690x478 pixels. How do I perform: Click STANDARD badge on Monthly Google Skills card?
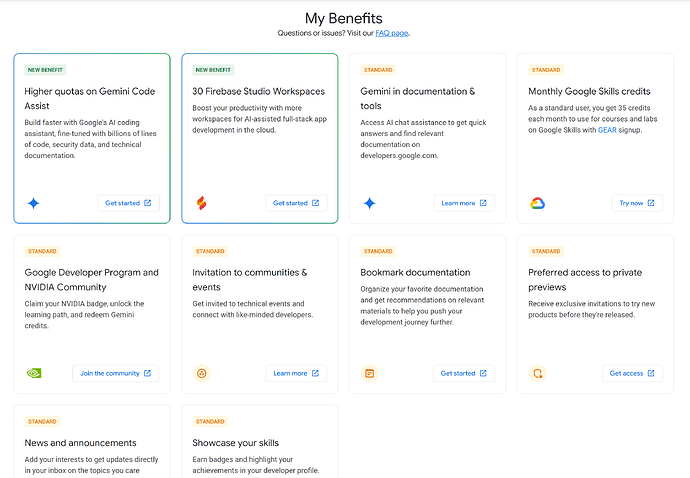[546, 70]
